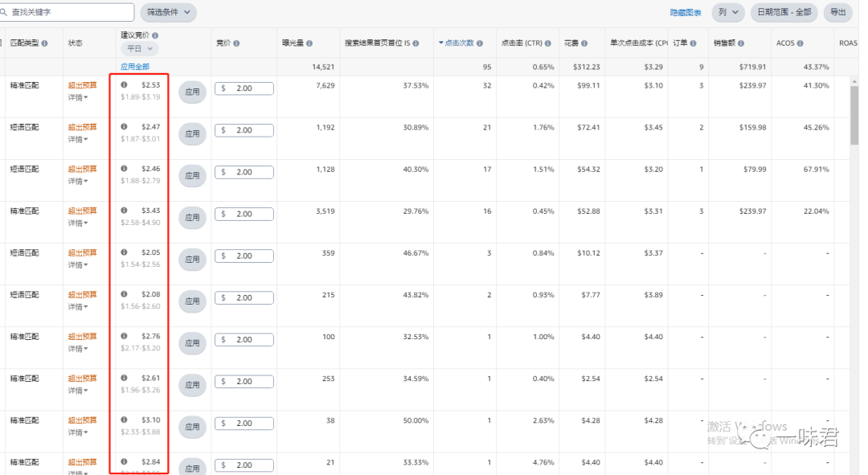Viewport: 868px width, 475px height.
Task: Click the $2.00 bid input in the first row
Action: point(244,88)
